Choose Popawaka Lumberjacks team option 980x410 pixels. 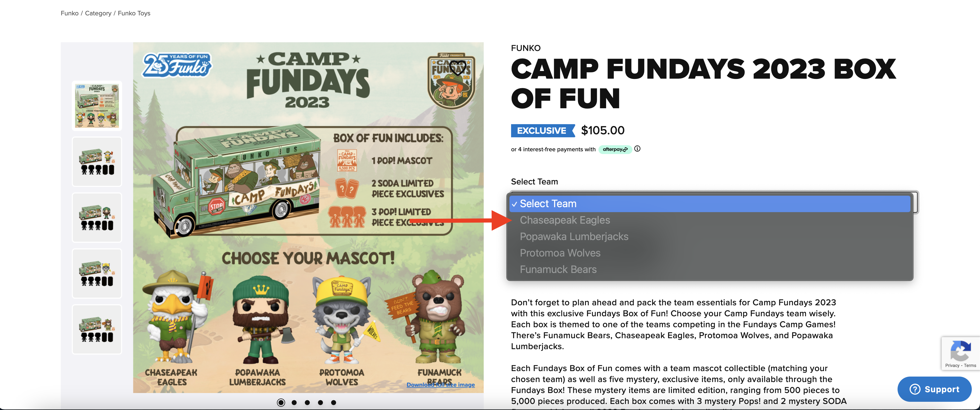[x=574, y=237]
